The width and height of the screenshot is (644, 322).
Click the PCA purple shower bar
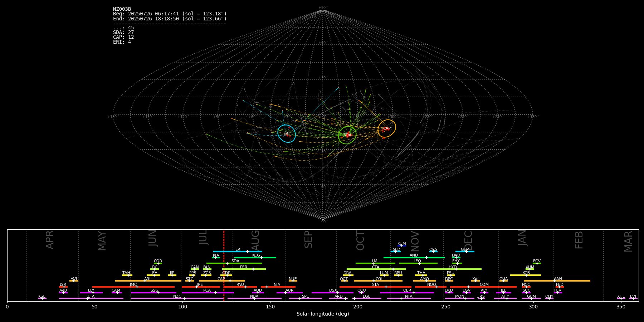pyautogui.click(x=208, y=293)
